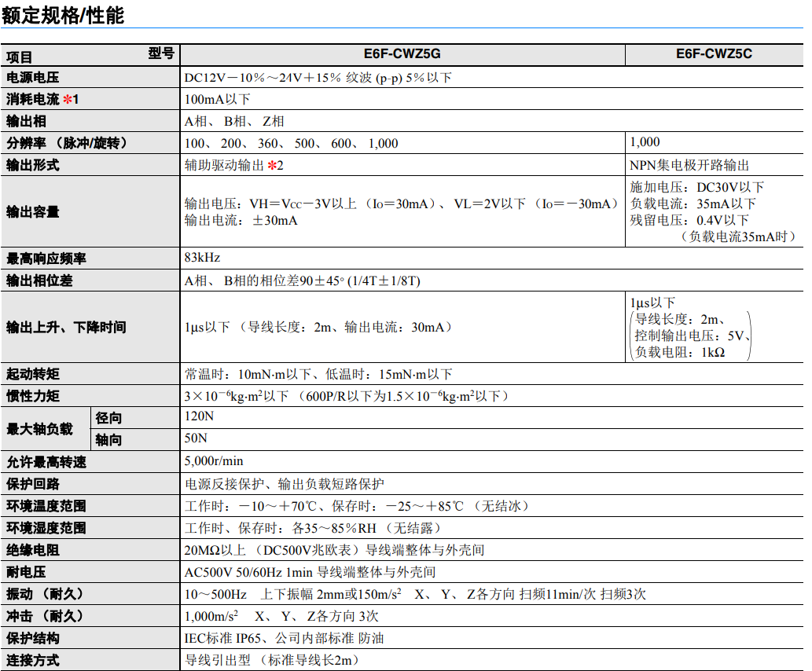Select the IEC标准 IP65 protection value
The height and width of the screenshot is (671, 812).
pos(284,638)
